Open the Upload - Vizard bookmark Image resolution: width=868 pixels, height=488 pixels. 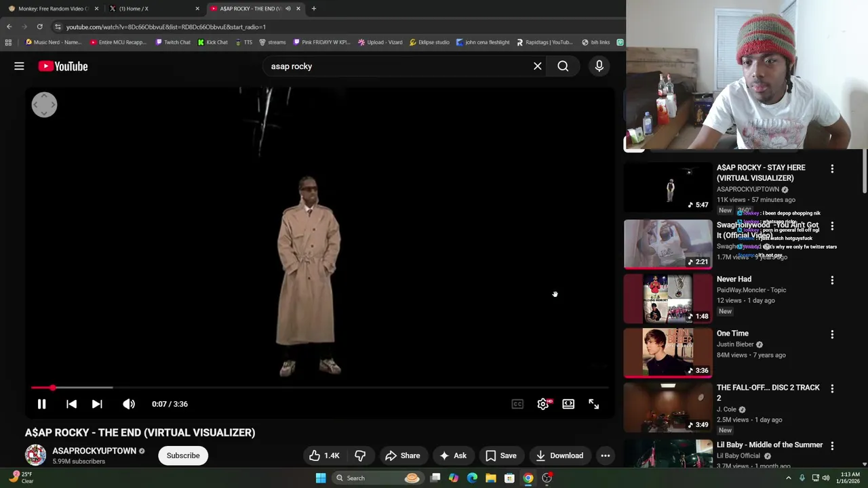380,42
